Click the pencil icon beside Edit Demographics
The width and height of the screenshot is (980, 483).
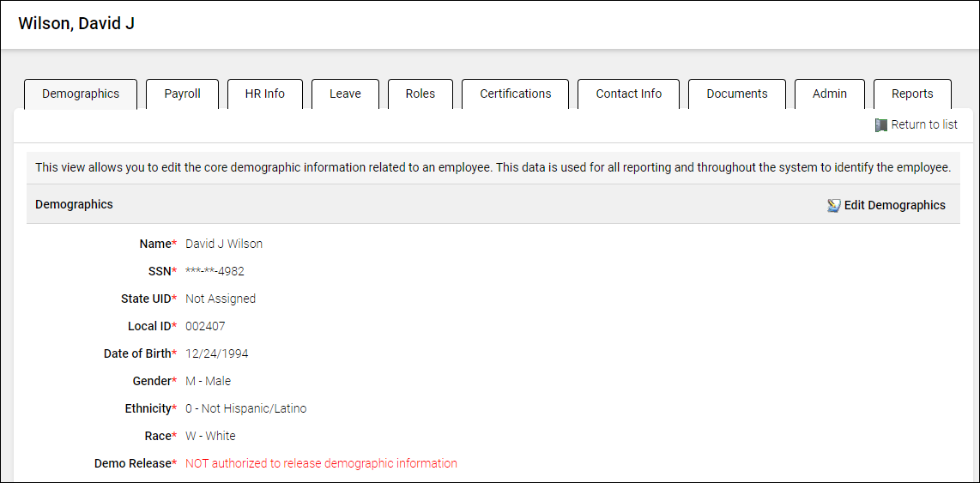833,206
